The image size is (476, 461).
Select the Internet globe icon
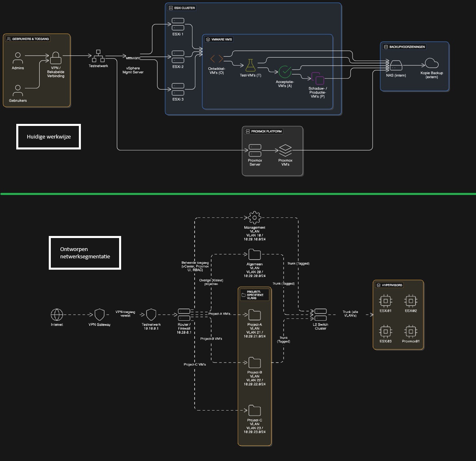pyautogui.click(x=57, y=314)
